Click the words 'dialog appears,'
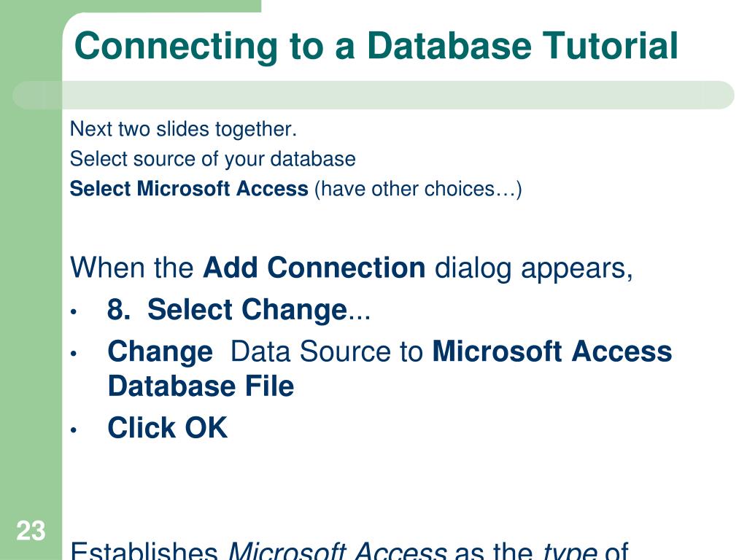The height and width of the screenshot is (560, 747). tap(534, 268)
